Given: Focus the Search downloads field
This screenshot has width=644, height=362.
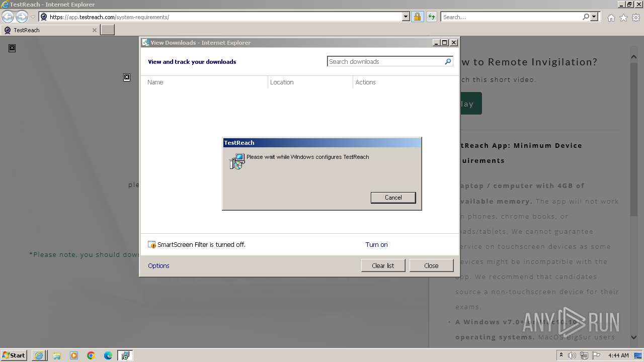Looking at the screenshot, I should (x=385, y=61).
